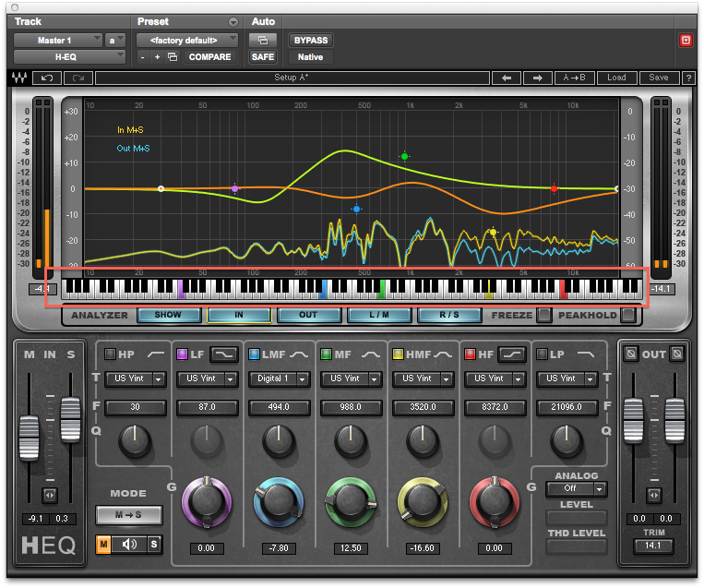Go to next preset with right arrow
Image resolution: width=704 pixels, height=588 pixels.
point(537,78)
